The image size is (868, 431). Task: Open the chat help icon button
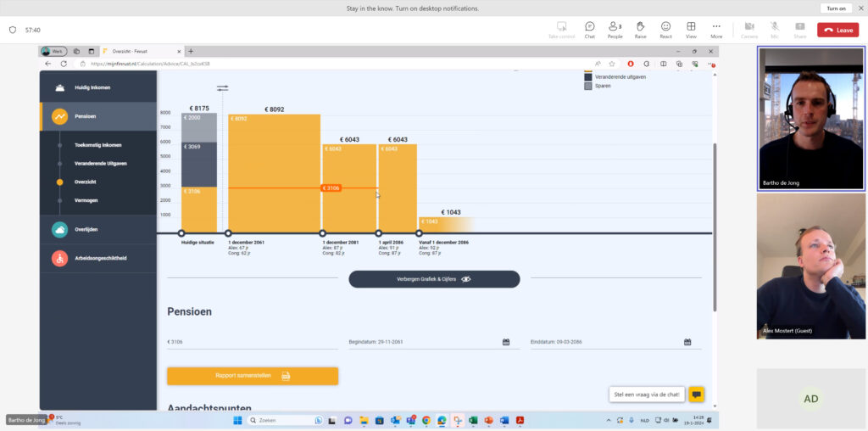click(696, 395)
